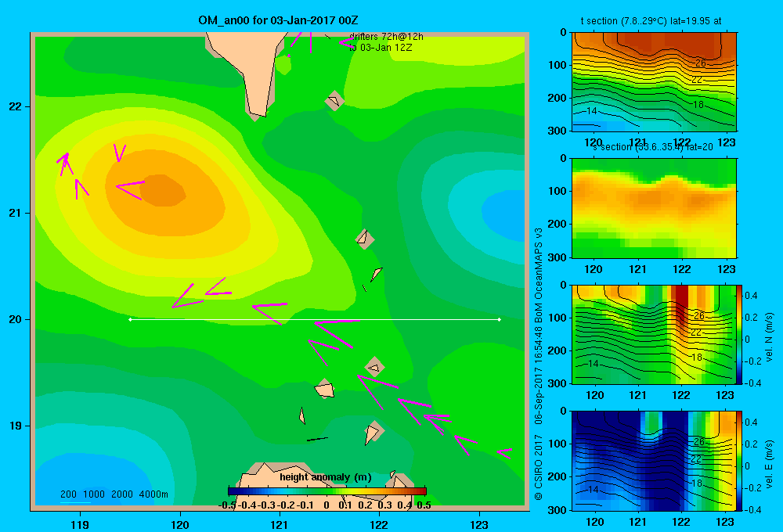Screen dimensions: 783x532
Task: Click the "drifters 72h@12h" annotation text
Action: [x=386, y=37]
